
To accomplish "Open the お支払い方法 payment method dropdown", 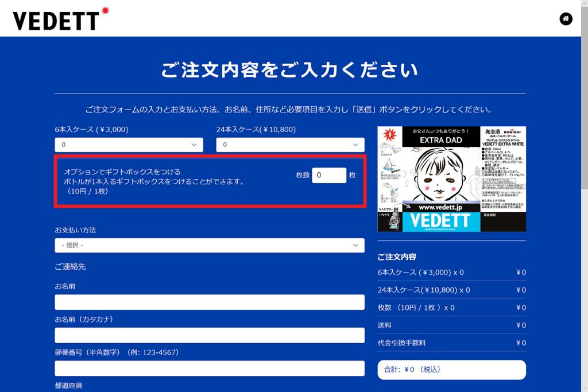I will 210,246.
